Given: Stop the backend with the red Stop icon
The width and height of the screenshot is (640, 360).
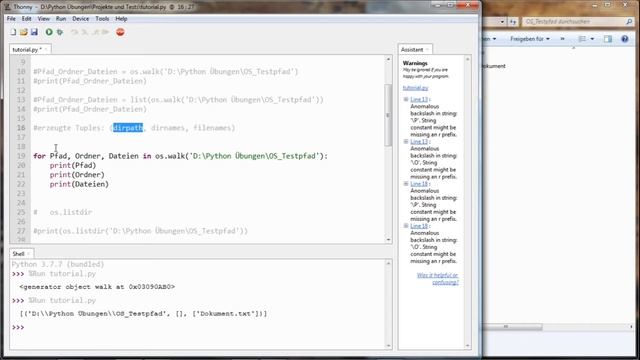Looking at the screenshot, I should (x=120, y=32).
